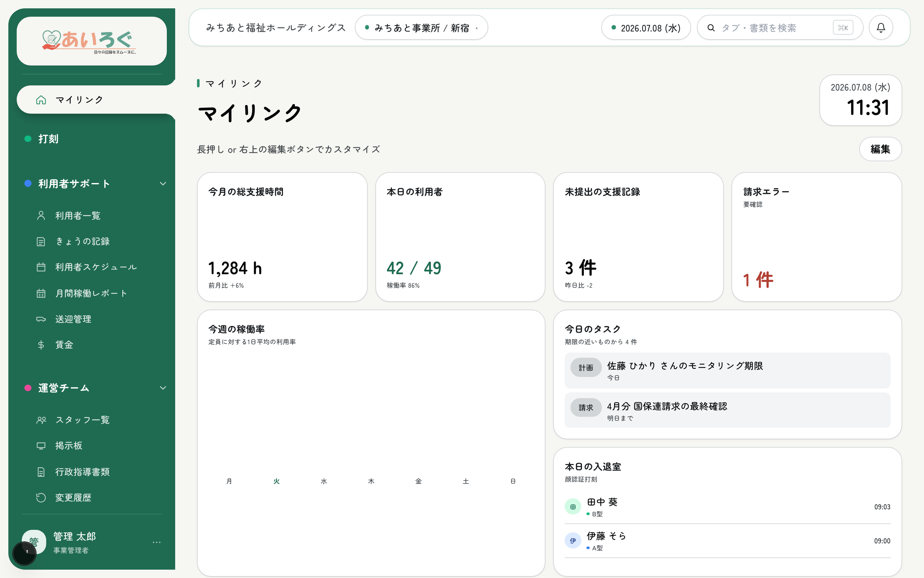Open the 請求エラー card
Screen dimensions: 924x578
click(x=817, y=237)
